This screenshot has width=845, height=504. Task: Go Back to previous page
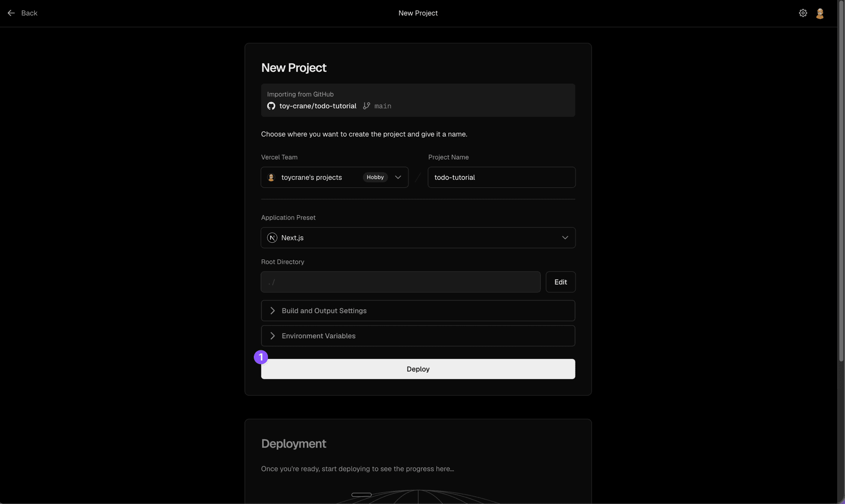[23, 13]
